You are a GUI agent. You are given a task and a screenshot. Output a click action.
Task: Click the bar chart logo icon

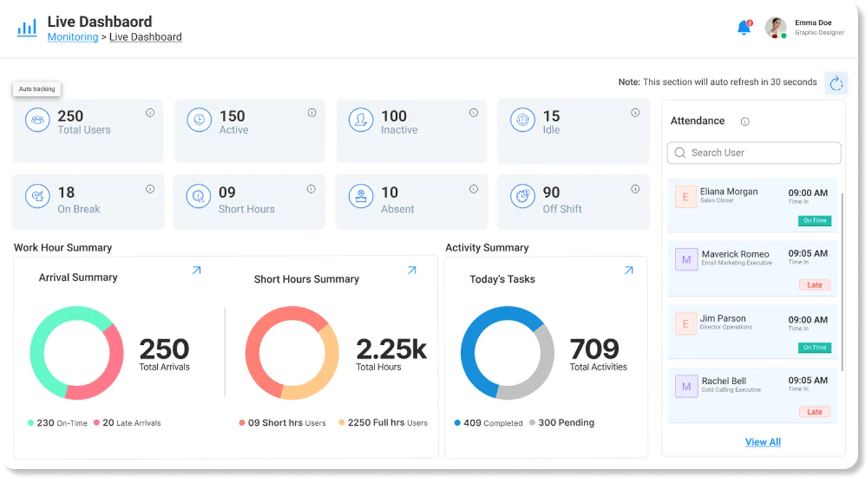coord(27,28)
